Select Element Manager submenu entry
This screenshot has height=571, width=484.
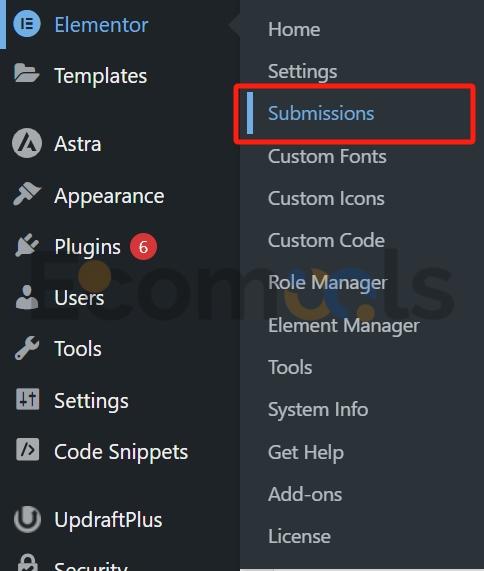click(x=344, y=326)
